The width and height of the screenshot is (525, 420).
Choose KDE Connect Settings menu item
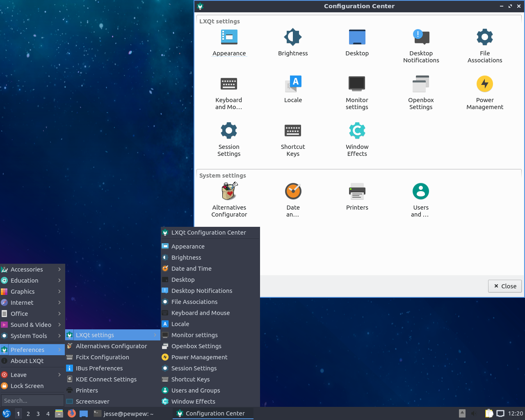[113, 379]
